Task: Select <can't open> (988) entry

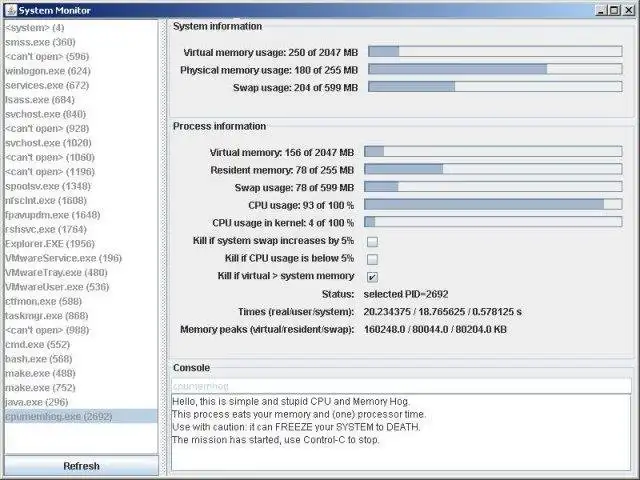Action: [81, 330]
